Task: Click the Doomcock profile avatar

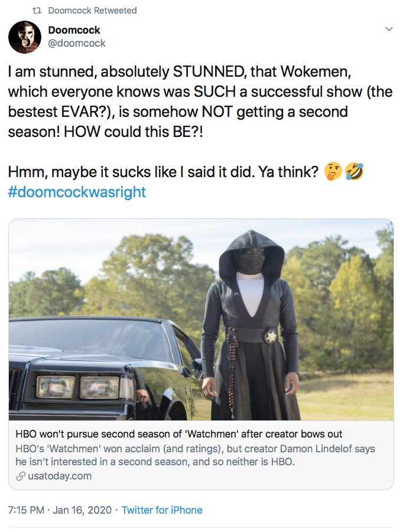Action: click(x=25, y=37)
